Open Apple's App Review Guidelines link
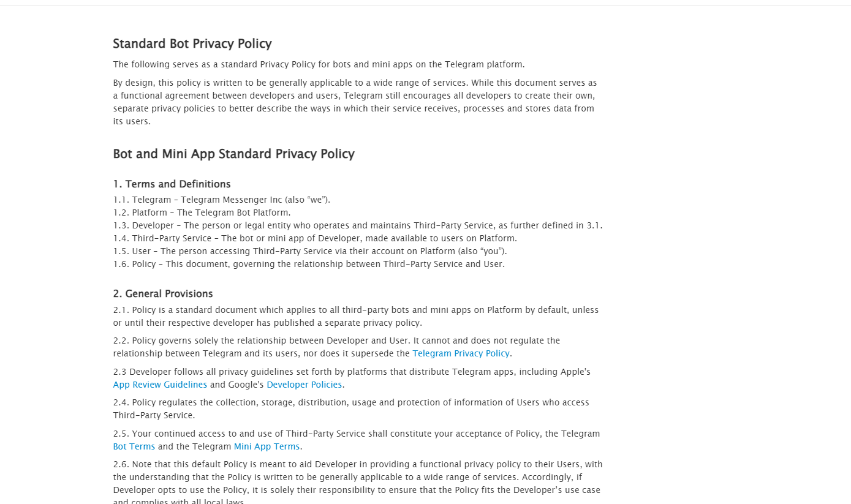The width and height of the screenshot is (851, 504). 160,385
